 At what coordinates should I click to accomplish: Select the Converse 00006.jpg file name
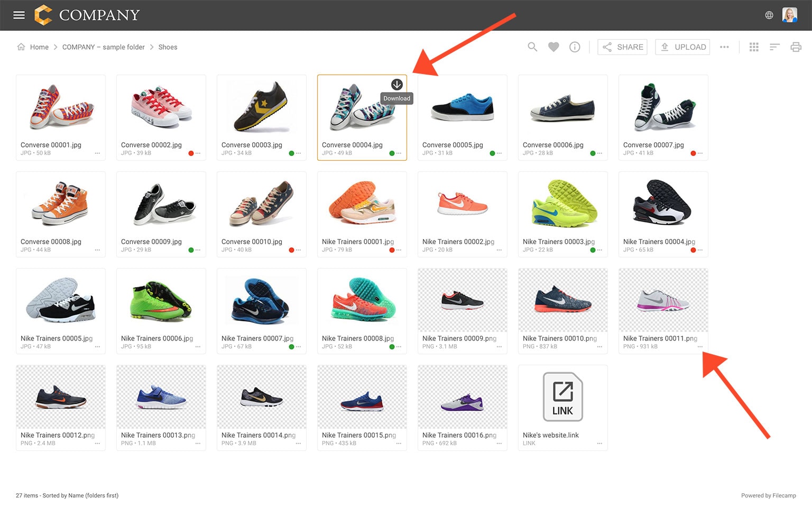click(x=553, y=145)
